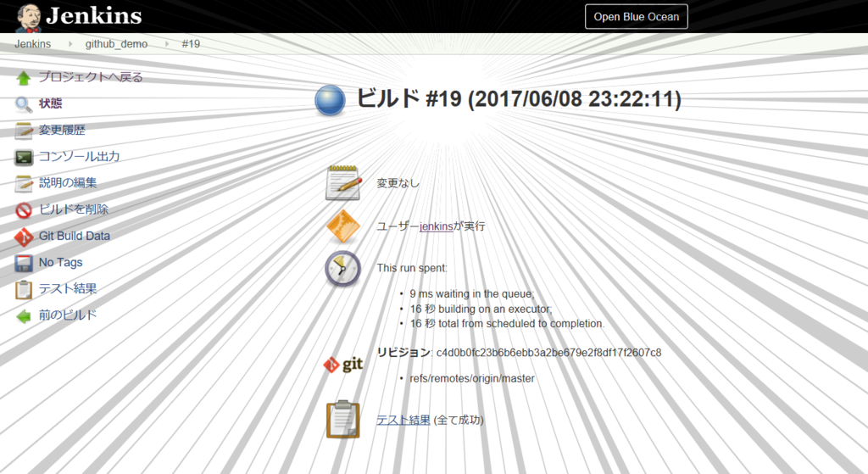Image resolution: width=868 pixels, height=474 pixels.
Task: Open github_demo breadcrumb link
Action: (x=116, y=44)
